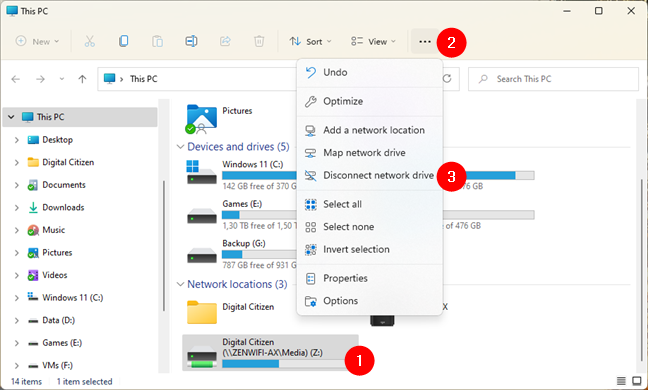Click the Games (E:) capacity bar
The height and width of the screenshot is (390, 648).
point(259,215)
